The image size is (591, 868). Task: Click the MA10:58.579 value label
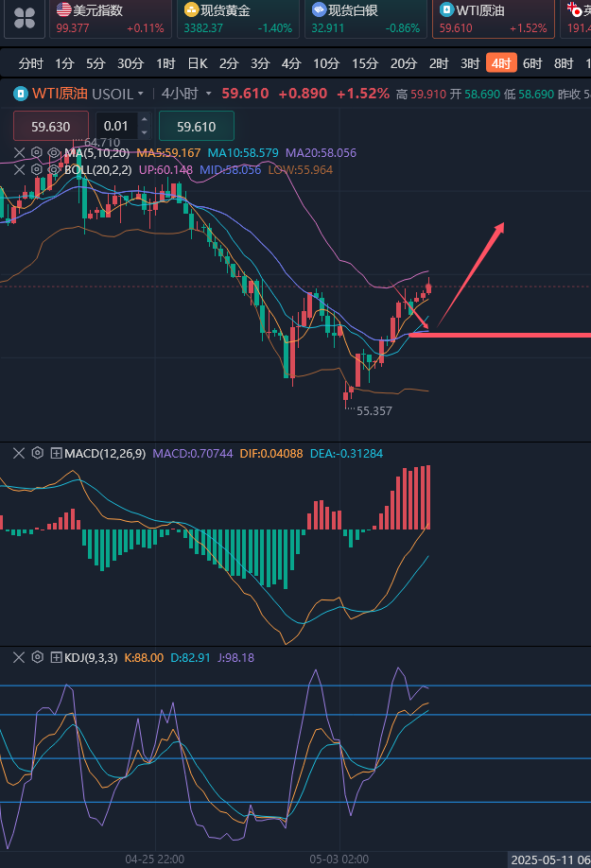coord(243,153)
